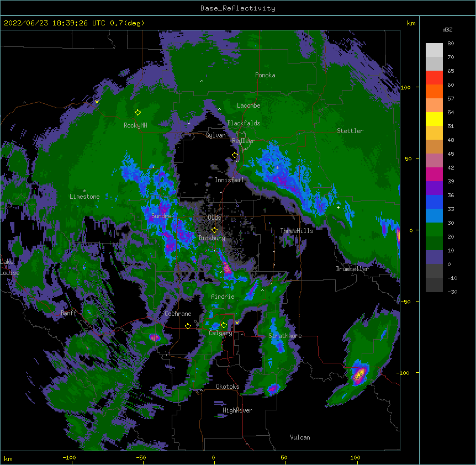Pick the dark orange 57-60 dBZ swatch
The width and height of the screenshot is (476, 465).
pos(434,91)
